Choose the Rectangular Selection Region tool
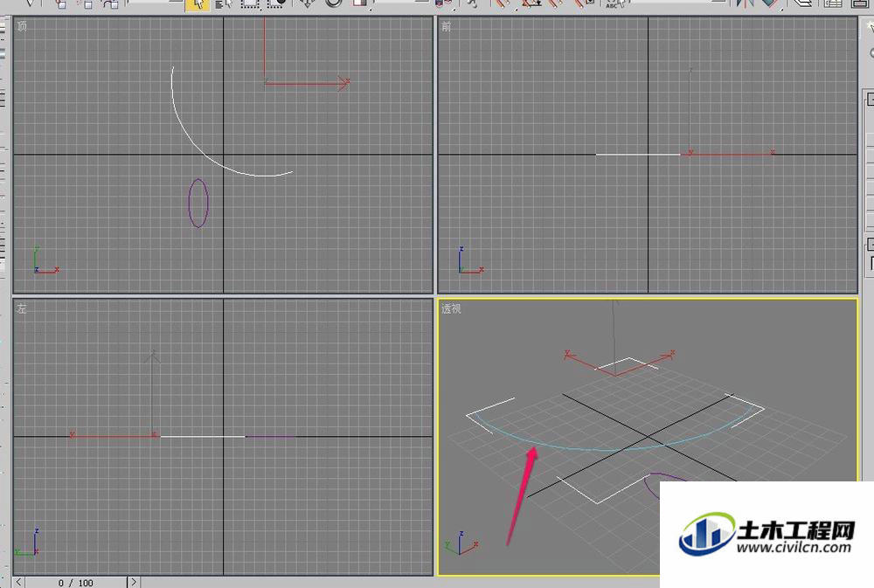The height and width of the screenshot is (588, 874). coord(250,4)
